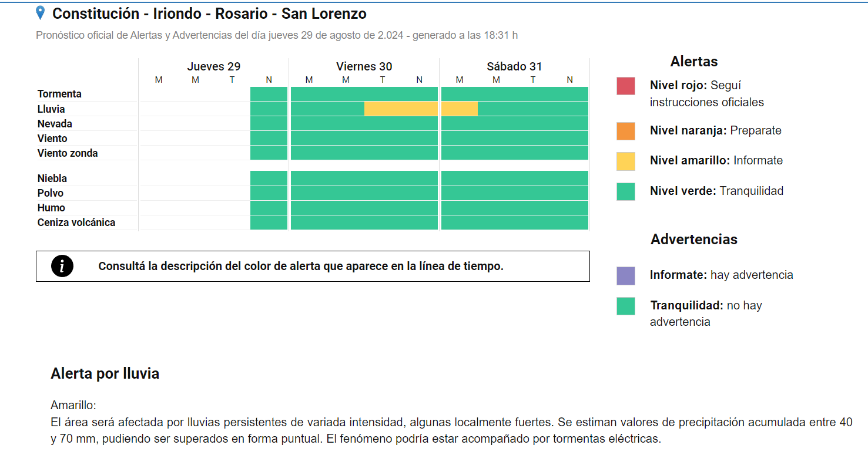Click the green Tranquilidad advertencia swatch
Screen dimensions: 868x455
(626, 306)
